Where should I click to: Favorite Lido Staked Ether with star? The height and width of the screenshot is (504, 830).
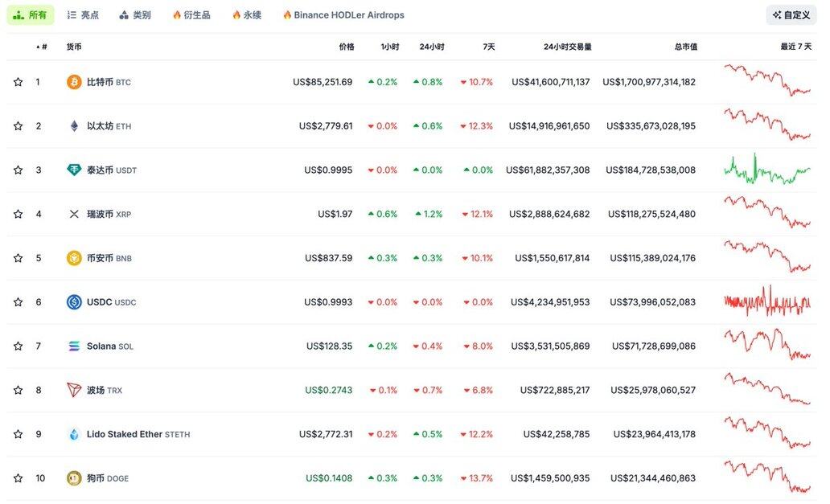pyautogui.click(x=18, y=434)
